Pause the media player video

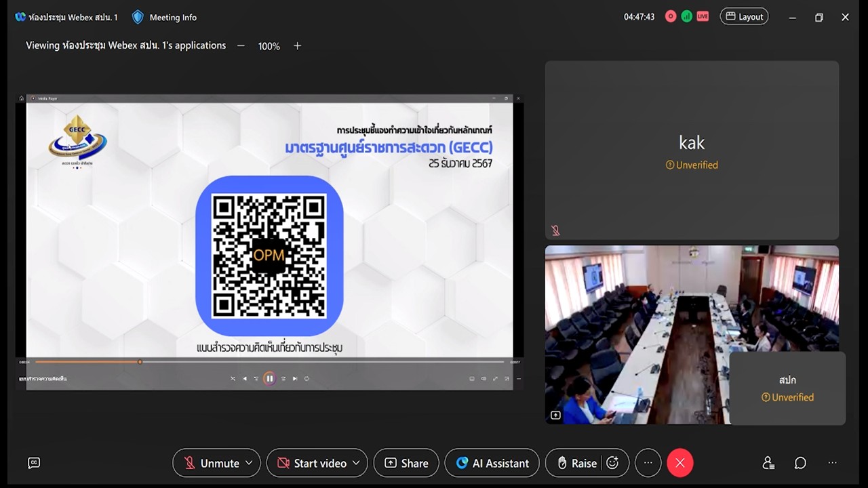[x=269, y=379]
